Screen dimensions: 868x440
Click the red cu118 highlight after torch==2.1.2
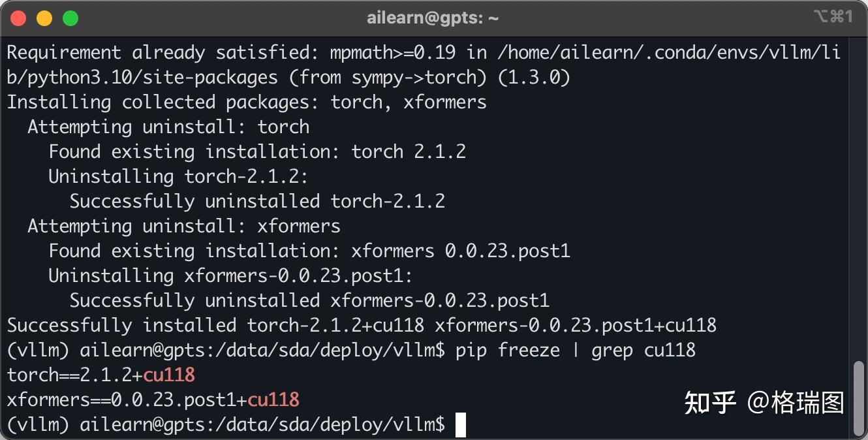(x=169, y=375)
